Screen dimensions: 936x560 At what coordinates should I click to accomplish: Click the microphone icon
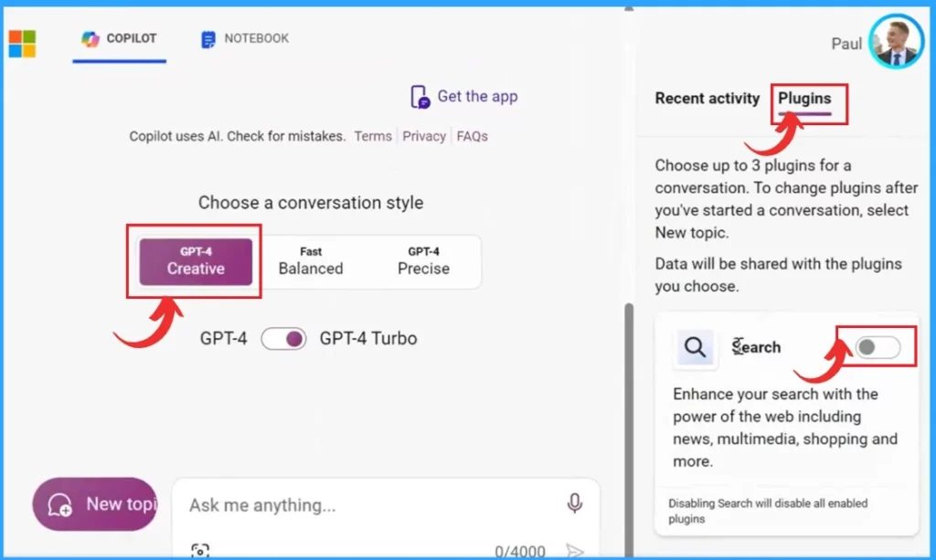coord(574,503)
